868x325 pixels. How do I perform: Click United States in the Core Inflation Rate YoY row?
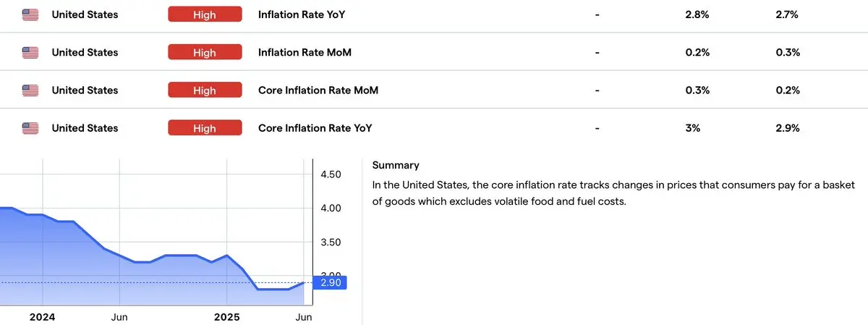[85, 128]
